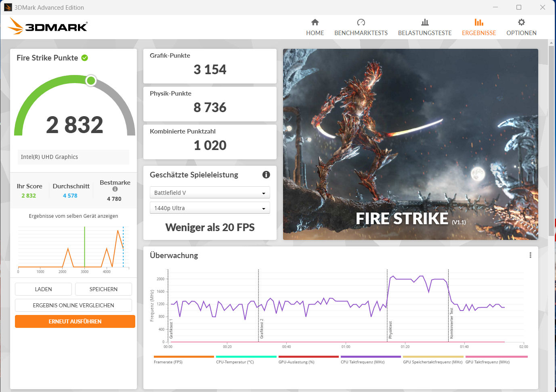Switch to BENCHMARKTESTS tab
The height and width of the screenshot is (392, 556).
point(361,27)
